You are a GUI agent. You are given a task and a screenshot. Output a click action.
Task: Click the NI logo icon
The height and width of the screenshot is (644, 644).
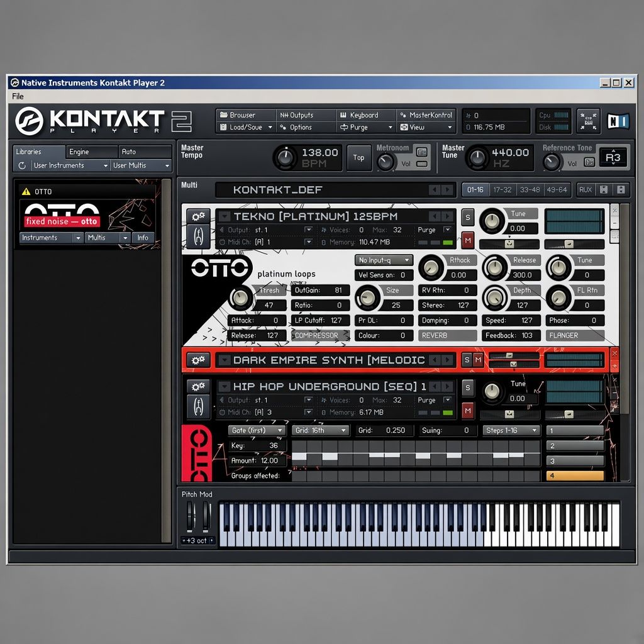(618, 121)
